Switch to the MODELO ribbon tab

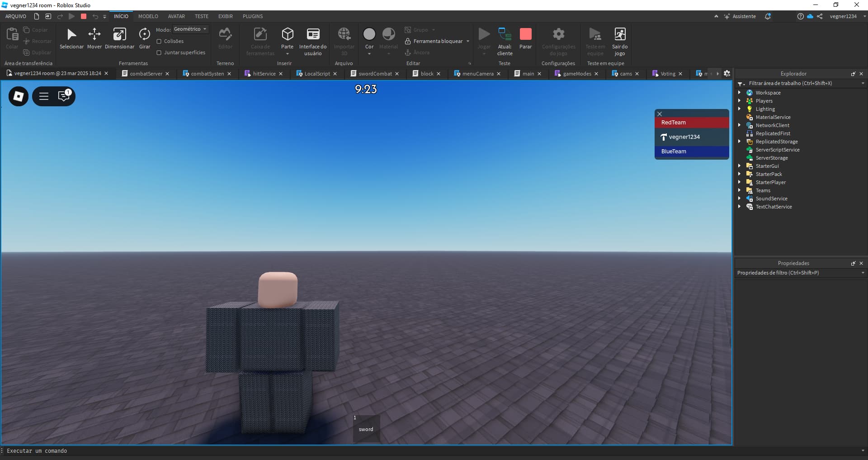pos(148,16)
